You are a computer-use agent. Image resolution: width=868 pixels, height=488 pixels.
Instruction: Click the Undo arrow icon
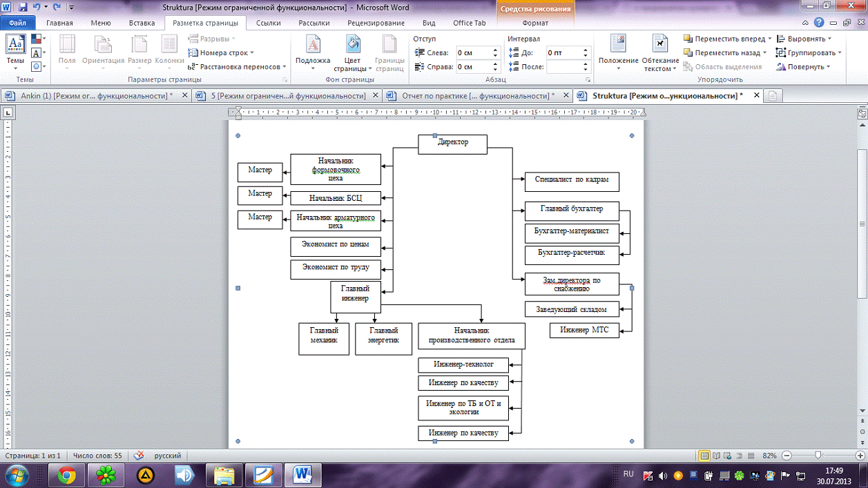click(x=37, y=8)
